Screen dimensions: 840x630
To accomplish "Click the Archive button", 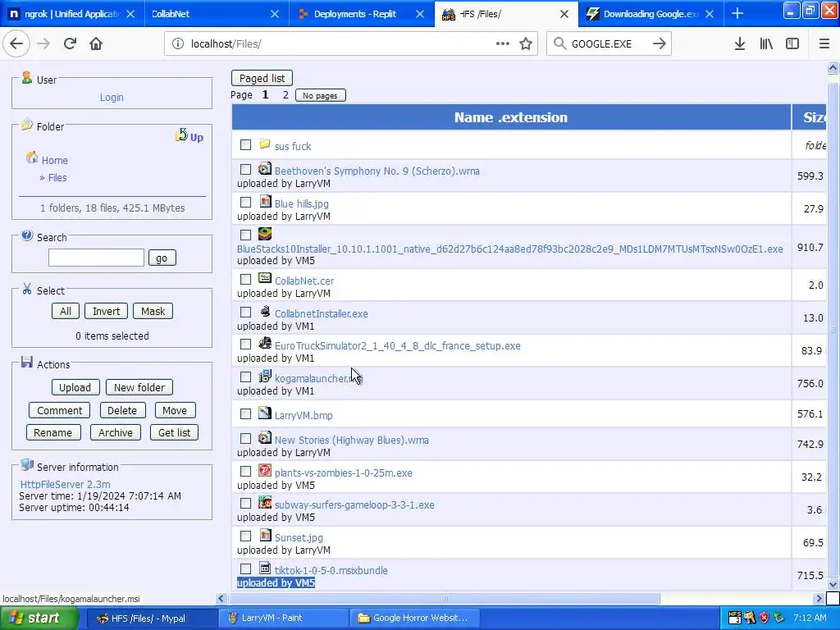I will click(115, 432).
